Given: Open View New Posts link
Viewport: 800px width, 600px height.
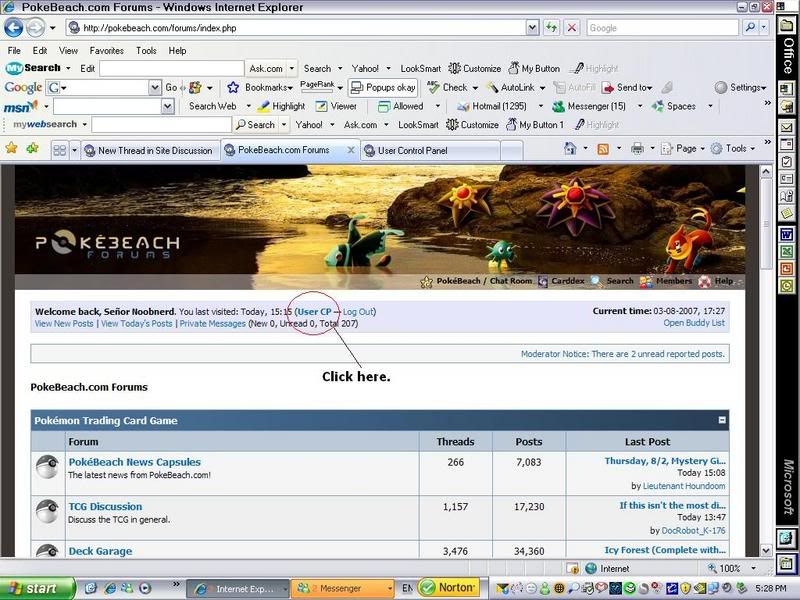Looking at the screenshot, I should 64,323.
